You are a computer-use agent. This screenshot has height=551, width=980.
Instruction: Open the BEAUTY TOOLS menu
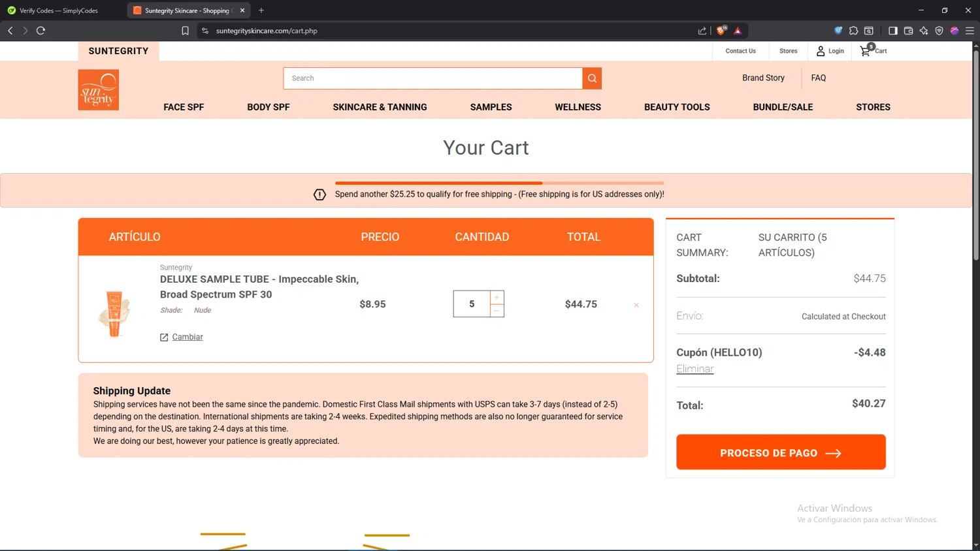click(677, 107)
